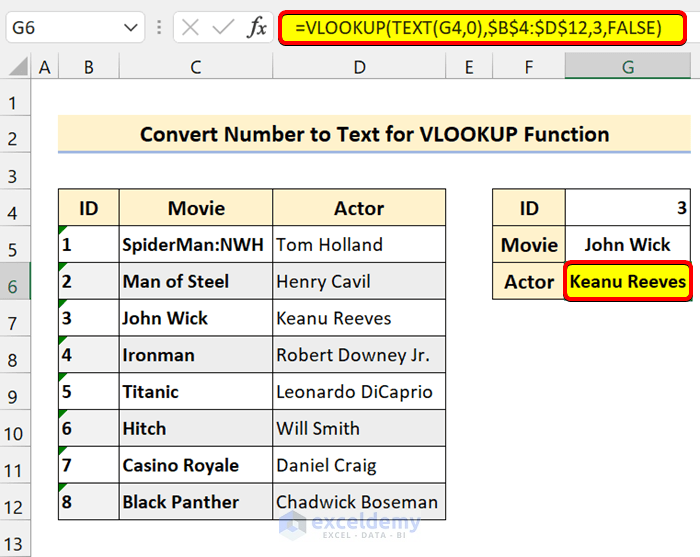Select column G header
700x557 pixels.
[628, 67]
